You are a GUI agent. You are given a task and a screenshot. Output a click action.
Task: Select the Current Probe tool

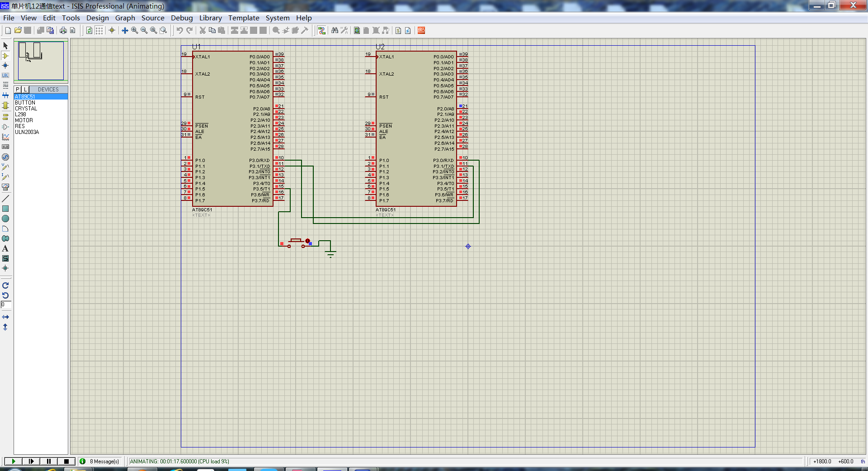(x=5, y=177)
